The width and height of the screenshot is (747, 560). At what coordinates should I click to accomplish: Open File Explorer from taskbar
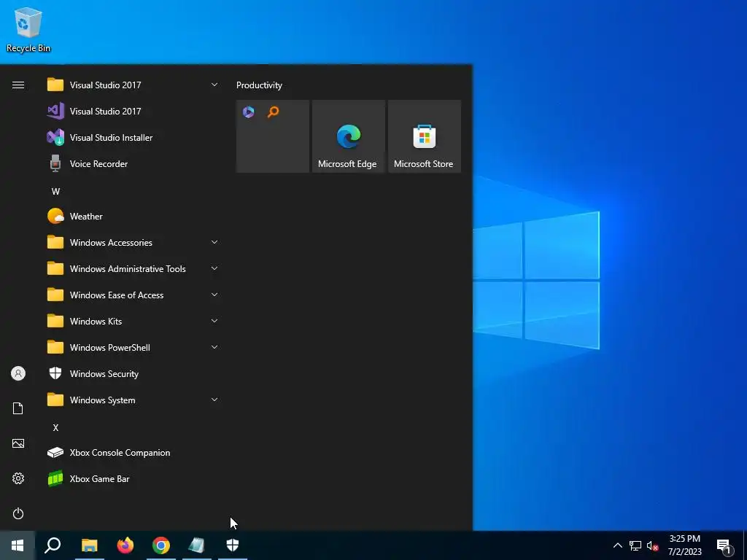89,545
